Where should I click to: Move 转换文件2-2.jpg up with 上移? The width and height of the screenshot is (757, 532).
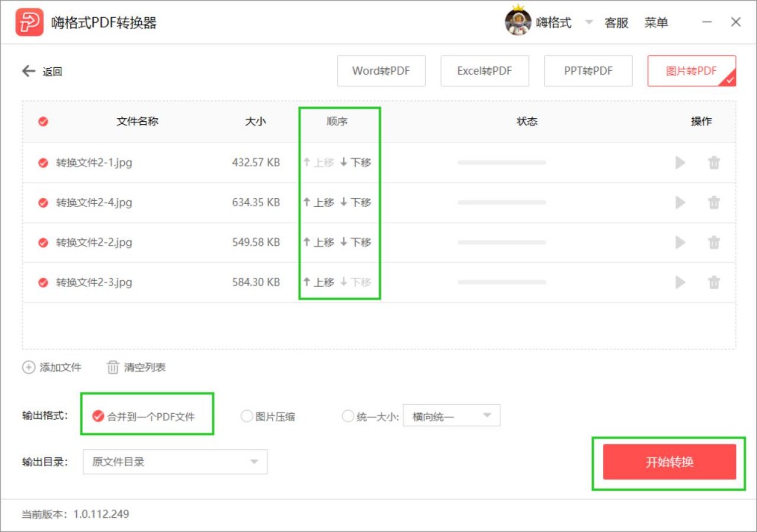(x=319, y=242)
